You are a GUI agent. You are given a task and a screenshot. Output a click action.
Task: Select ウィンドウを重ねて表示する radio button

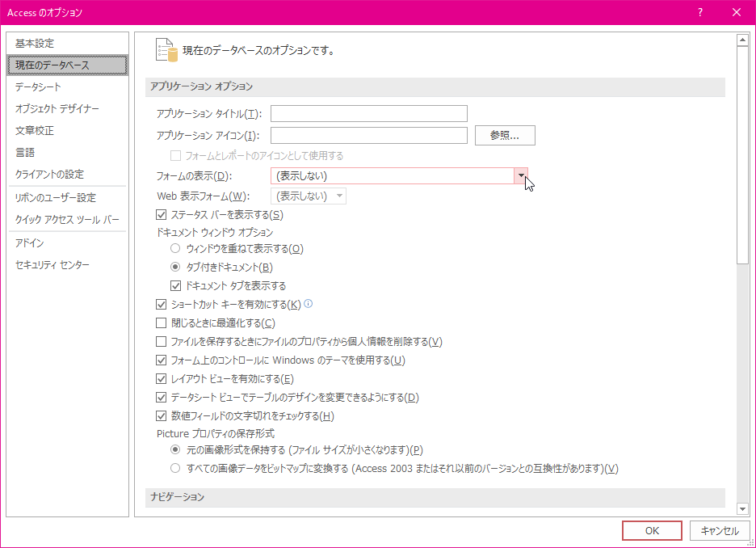[175, 248]
